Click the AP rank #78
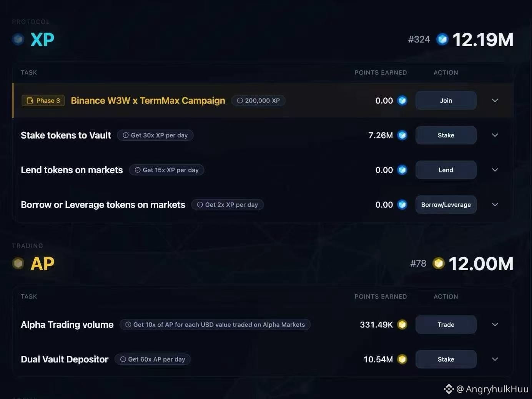 (x=418, y=263)
